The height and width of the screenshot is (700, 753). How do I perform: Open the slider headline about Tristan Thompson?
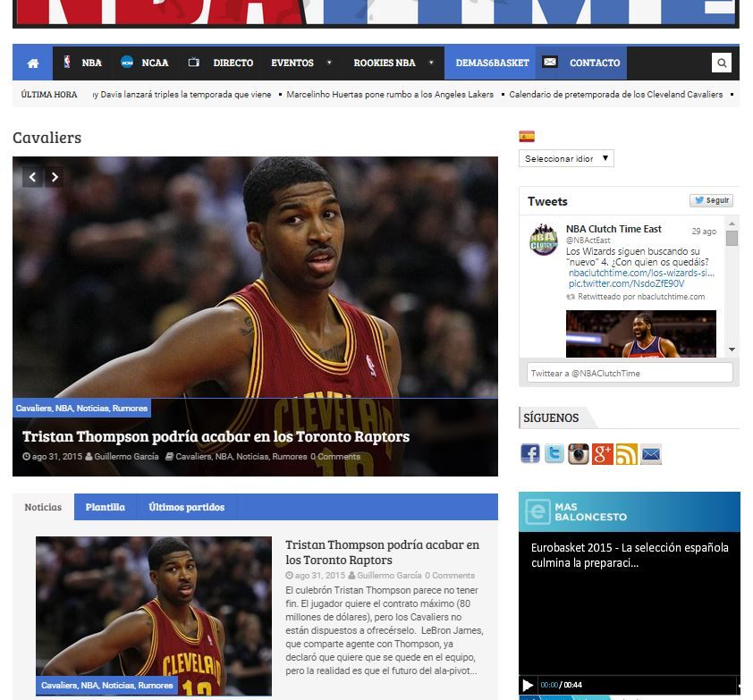coord(216,437)
